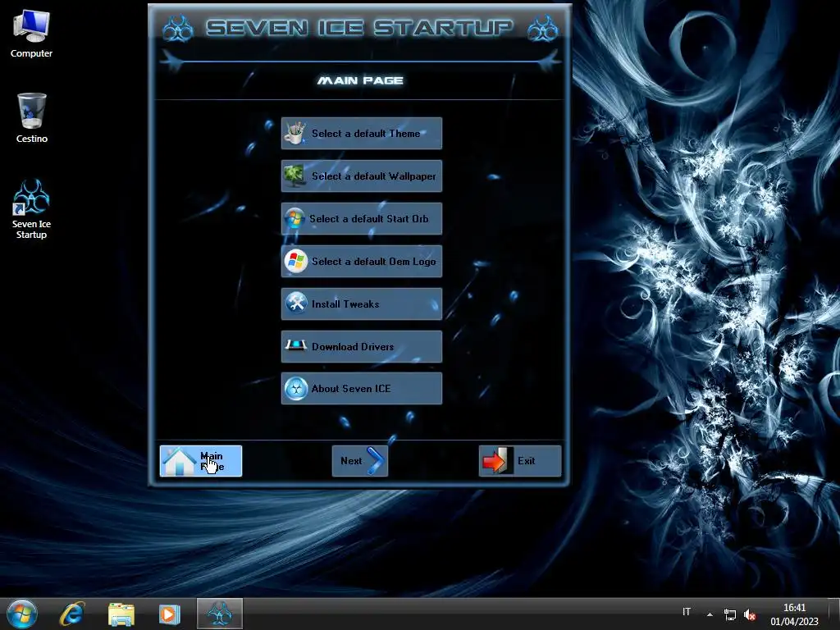
Task: Click the Windows orb icon in Start Orb button
Action: click(x=294, y=218)
